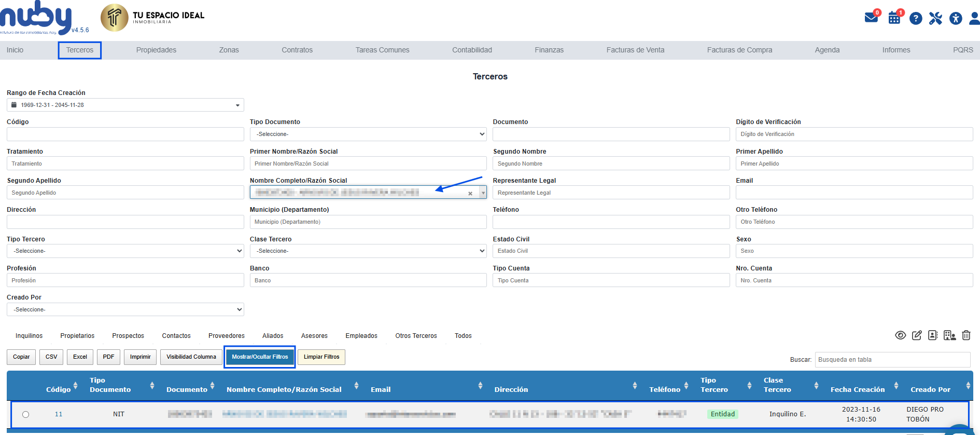Image resolution: width=980 pixels, height=435 pixels.
Task: Click the accessibility person icon
Action: 956,19
